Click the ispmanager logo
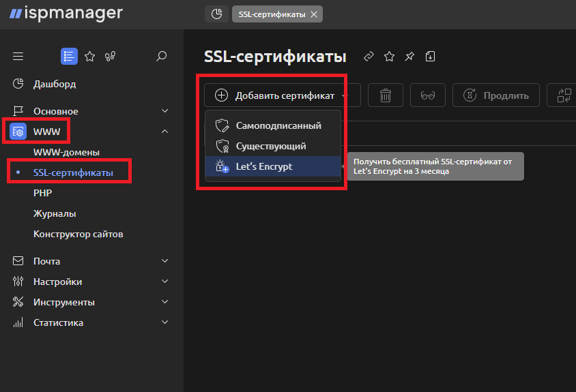The height and width of the screenshot is (392, 576). pos(66,14)
